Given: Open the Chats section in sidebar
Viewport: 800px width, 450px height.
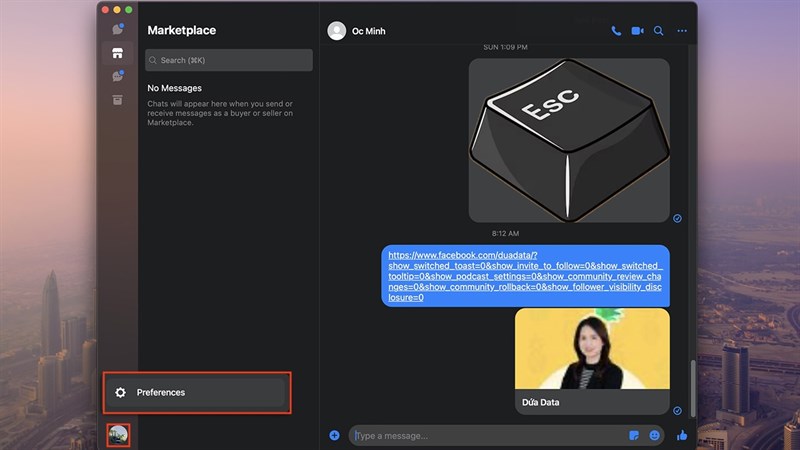Looking at the screenshot, I should (118, 29).
